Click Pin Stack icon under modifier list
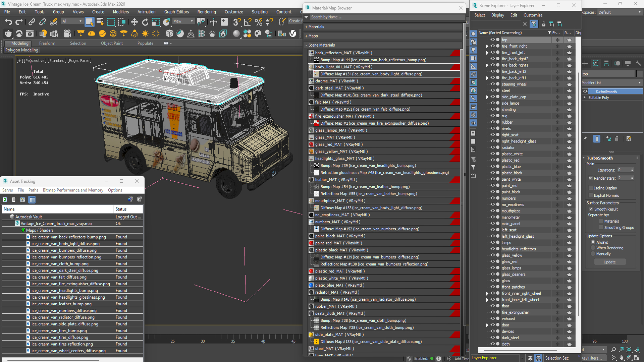 click(x=585, y=139)
